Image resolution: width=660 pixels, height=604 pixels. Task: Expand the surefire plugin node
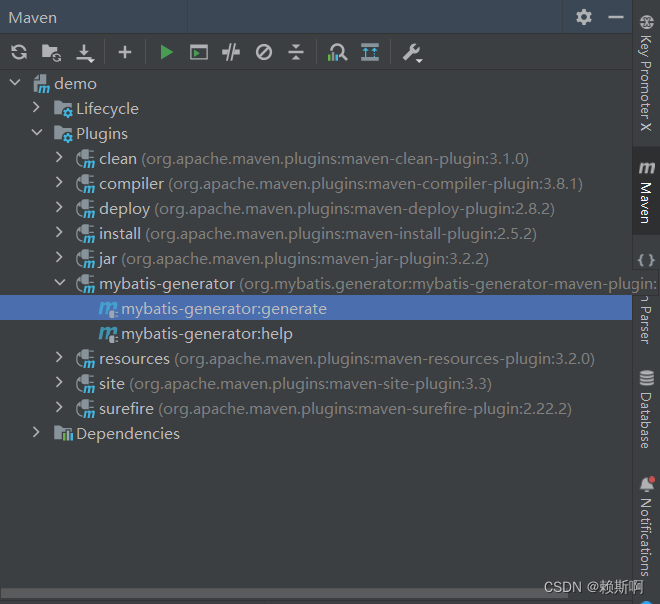pyautogui.click(x=59, y=407)
